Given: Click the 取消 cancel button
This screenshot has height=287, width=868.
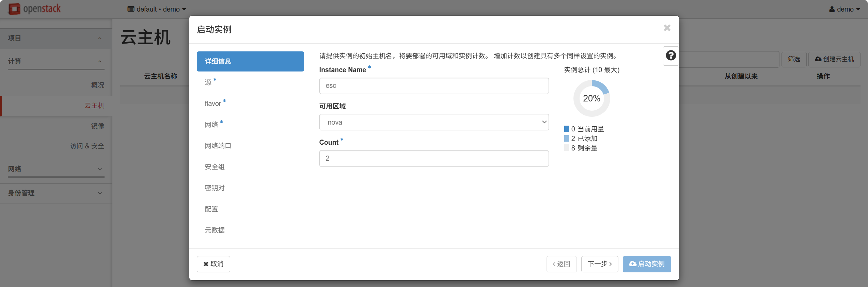Looking at the screenshot, I should (x=213, y=264).
